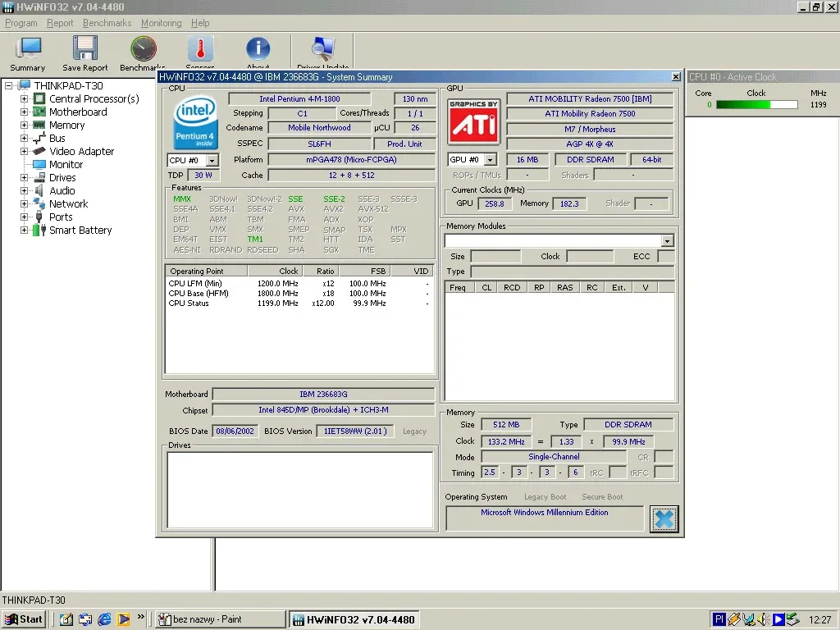840x630 pixels.
Task: Expand the Motherboard tree node
Action: tap(24, 112)
